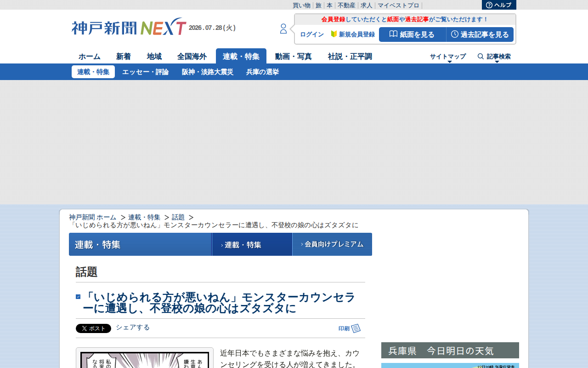Open the 社説・正平調 tab
588x368 pixels.
pyautogui.click(x=350, y=56)
